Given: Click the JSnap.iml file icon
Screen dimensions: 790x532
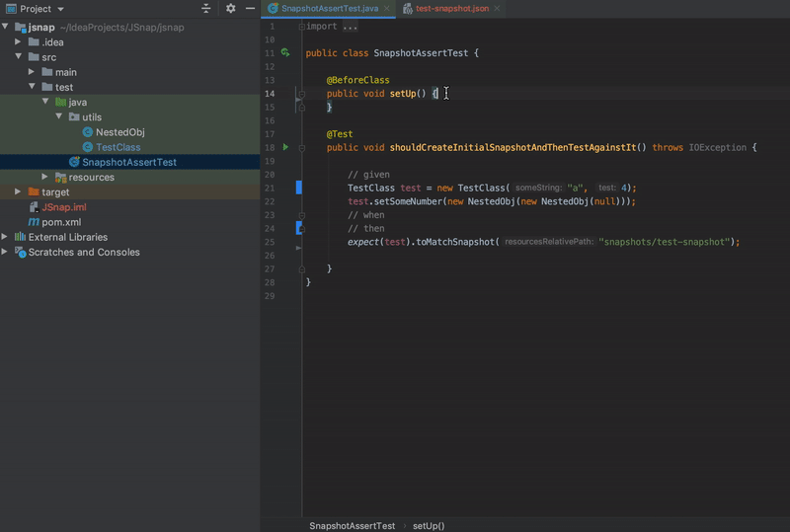Looking at the screenshot, I should [34, 207].
